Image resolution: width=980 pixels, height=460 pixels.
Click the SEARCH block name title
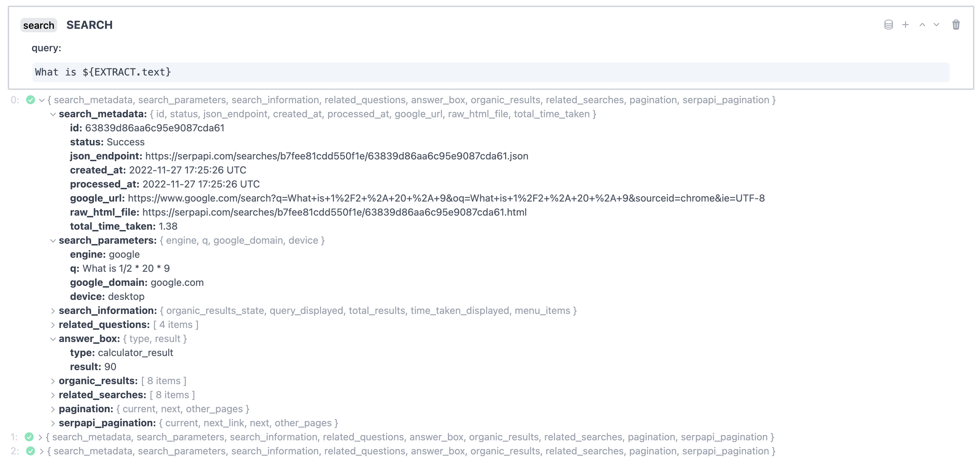[x=90, y=25]
